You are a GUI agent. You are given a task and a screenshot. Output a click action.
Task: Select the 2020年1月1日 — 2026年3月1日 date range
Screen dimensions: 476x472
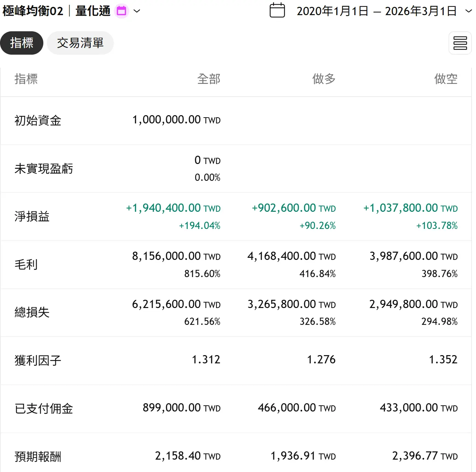[x=376, y=11]
